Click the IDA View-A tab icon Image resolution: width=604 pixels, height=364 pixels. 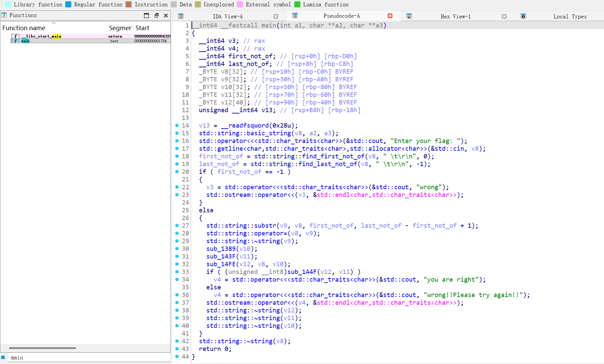tap(181, 16)
